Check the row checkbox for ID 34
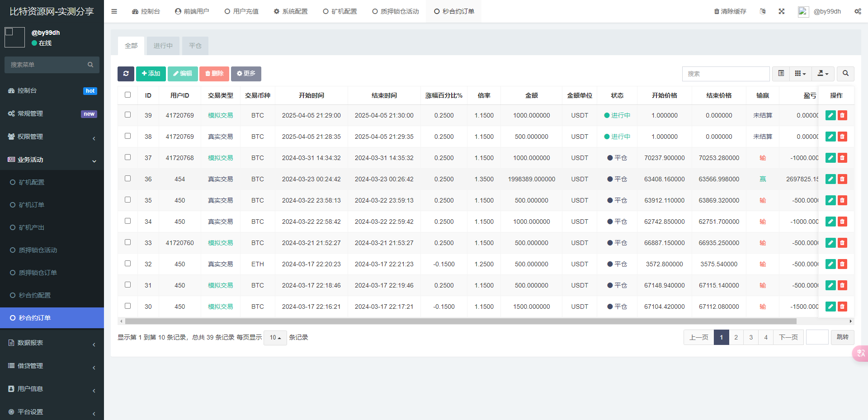The width and height of the screenshot is (868, 420). 127,221
